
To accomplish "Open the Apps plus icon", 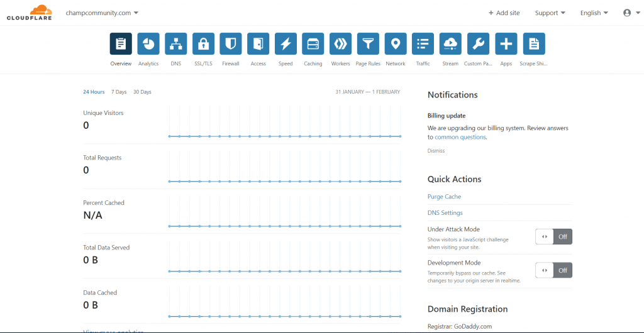I will (x=506, y=44).
